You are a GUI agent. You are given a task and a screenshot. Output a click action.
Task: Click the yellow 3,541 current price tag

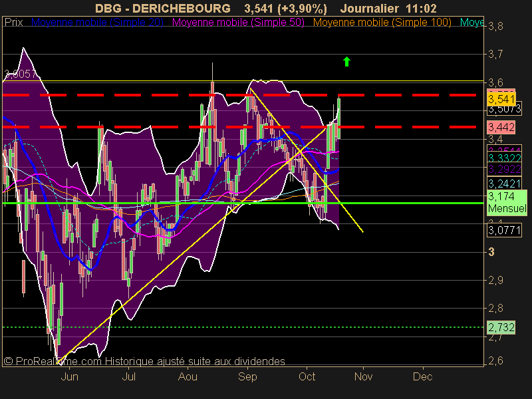click(501, 99)
